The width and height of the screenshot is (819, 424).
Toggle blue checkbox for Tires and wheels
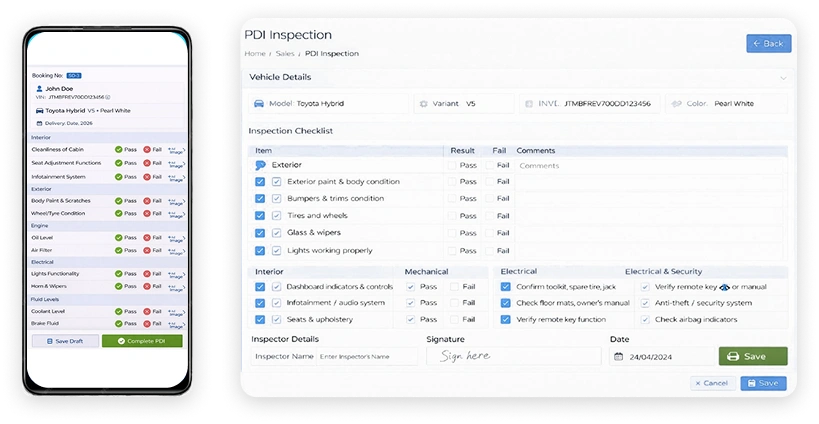click(x=260, y=216)
